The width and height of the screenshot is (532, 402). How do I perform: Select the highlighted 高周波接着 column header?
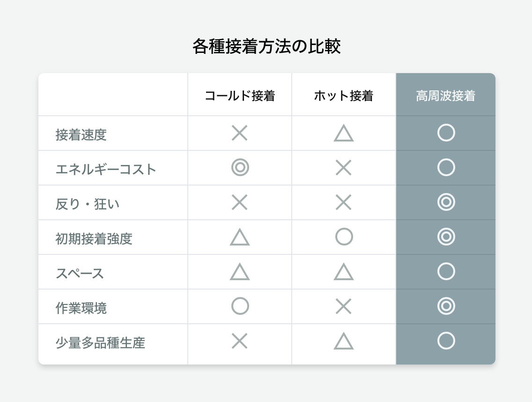[446, 96]
